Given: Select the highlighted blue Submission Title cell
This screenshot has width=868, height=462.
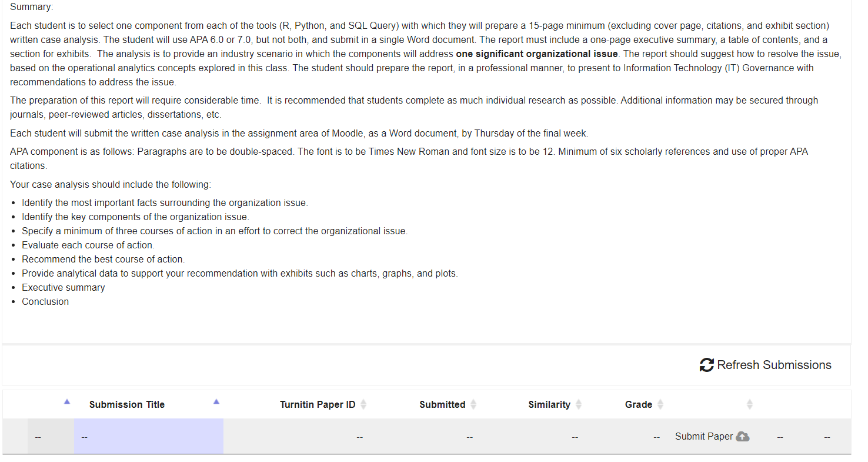Looking at the screenshot, I should pyautogui.click(x=149, y=436).
